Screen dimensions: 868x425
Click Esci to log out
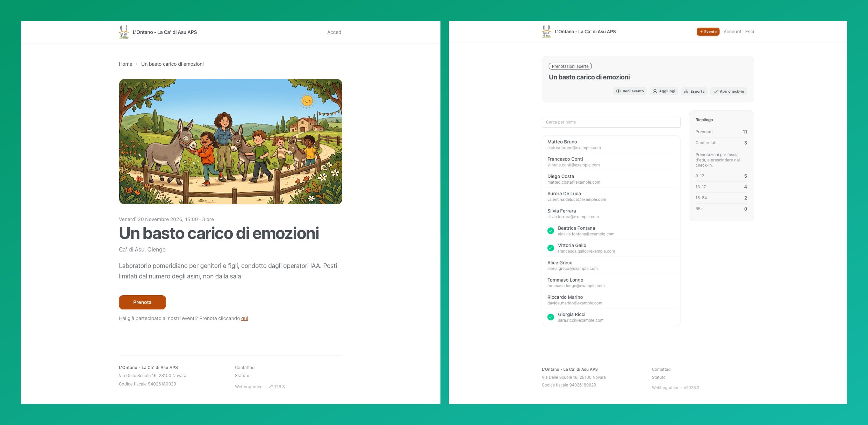(749, 32)
